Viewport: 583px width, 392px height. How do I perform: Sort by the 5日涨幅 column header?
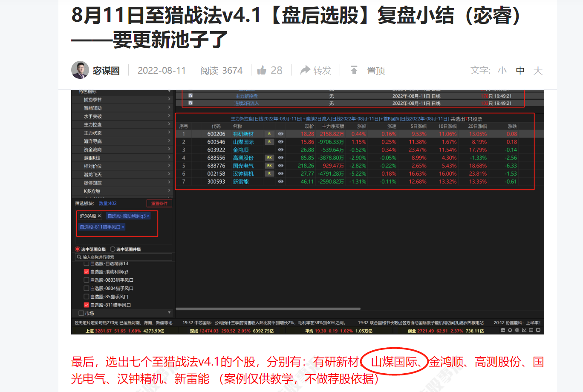pyautogui.click(x=418, y=126)
